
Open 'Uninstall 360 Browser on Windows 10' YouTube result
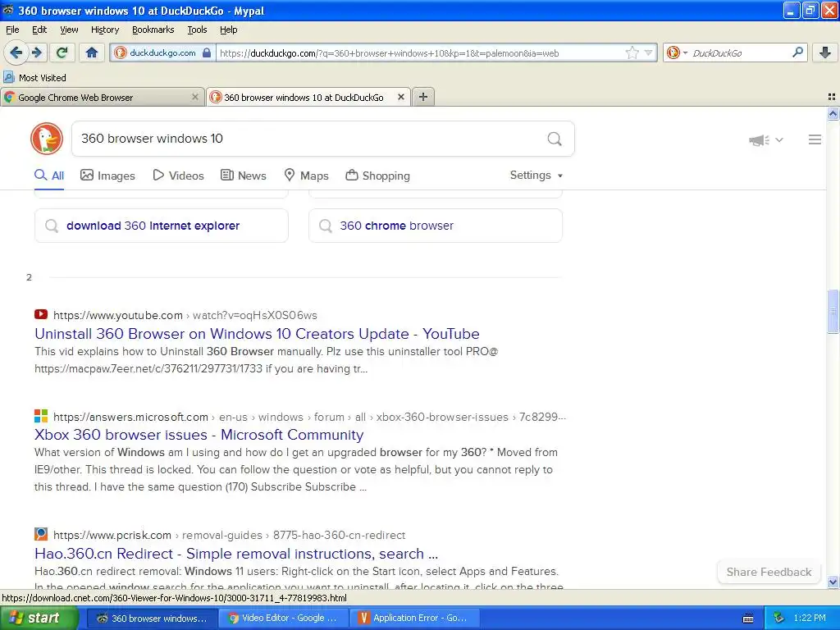point(257,334)
